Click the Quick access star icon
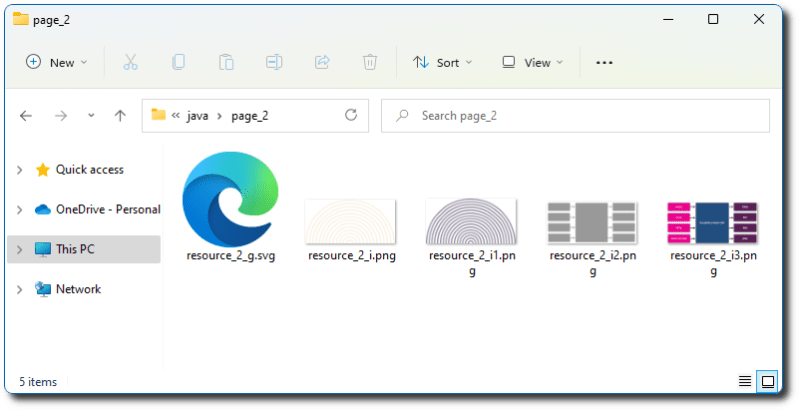799x410 pixels. (43, 170)
